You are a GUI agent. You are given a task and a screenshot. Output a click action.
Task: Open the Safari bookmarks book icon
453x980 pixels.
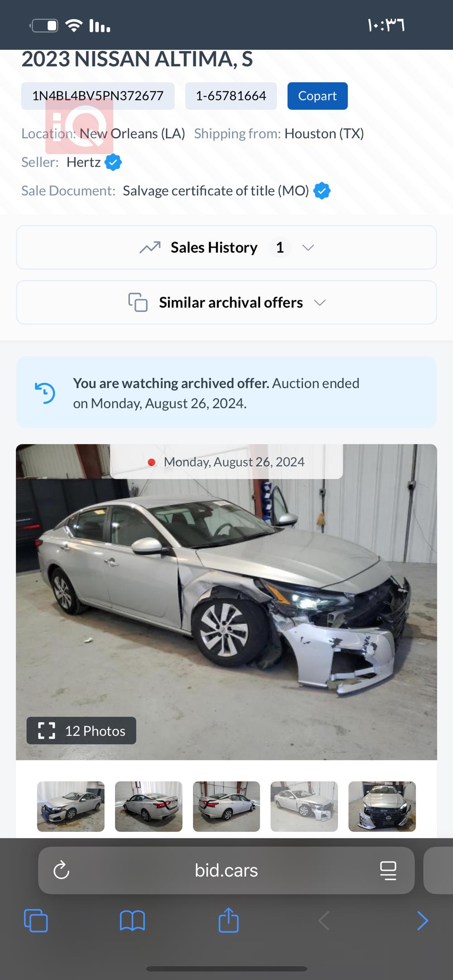coord(132,921)
